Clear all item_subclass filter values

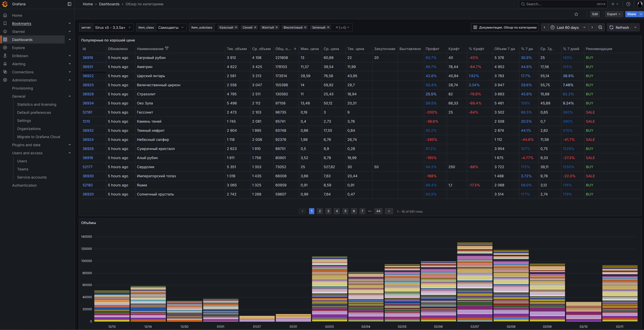[x=337, y=27]
